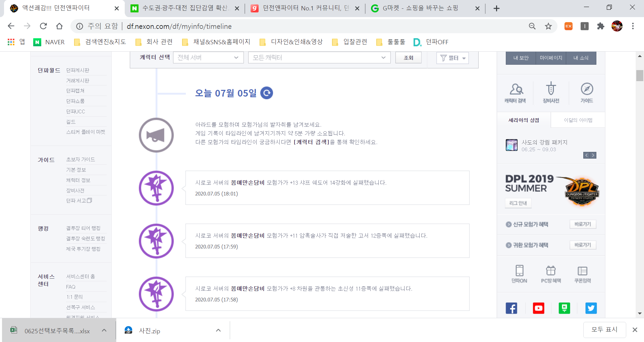Expand the 모든 캐릭터 dropdown
Viewport: 644px width, 342px height.
319,58
